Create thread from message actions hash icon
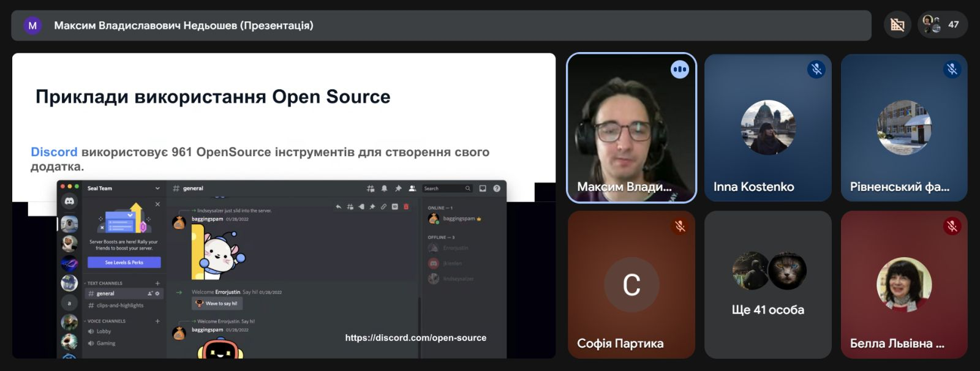The height and width of the screenshot is (371, 980). coord(350,207)
